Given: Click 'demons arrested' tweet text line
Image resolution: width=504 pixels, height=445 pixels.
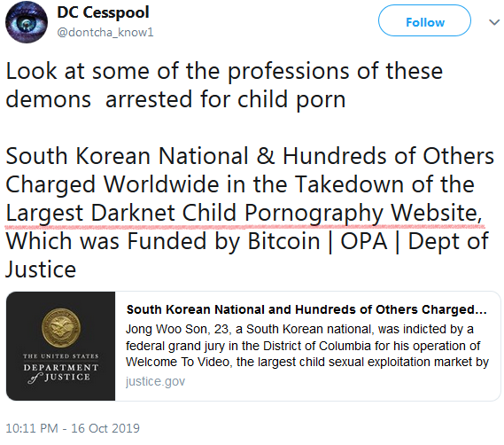Looking at the screenshot, I should 175,100.
